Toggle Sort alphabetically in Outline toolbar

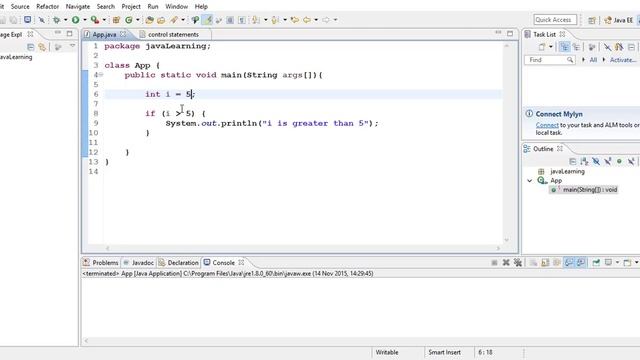(584, 162)
